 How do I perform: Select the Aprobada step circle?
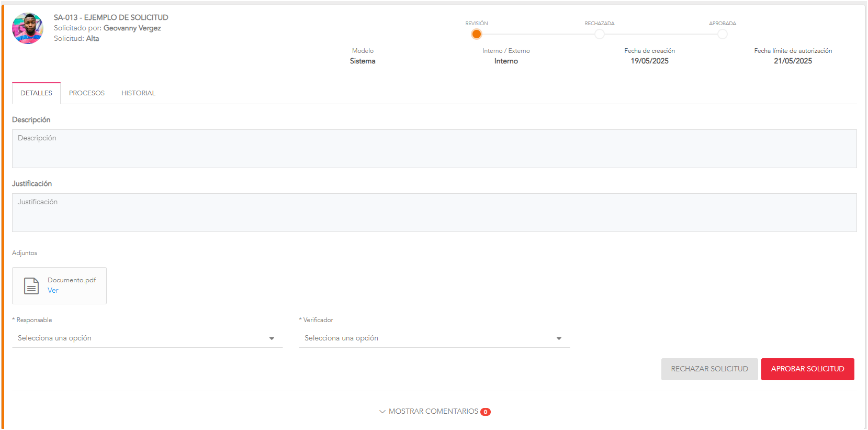[722, 35]
